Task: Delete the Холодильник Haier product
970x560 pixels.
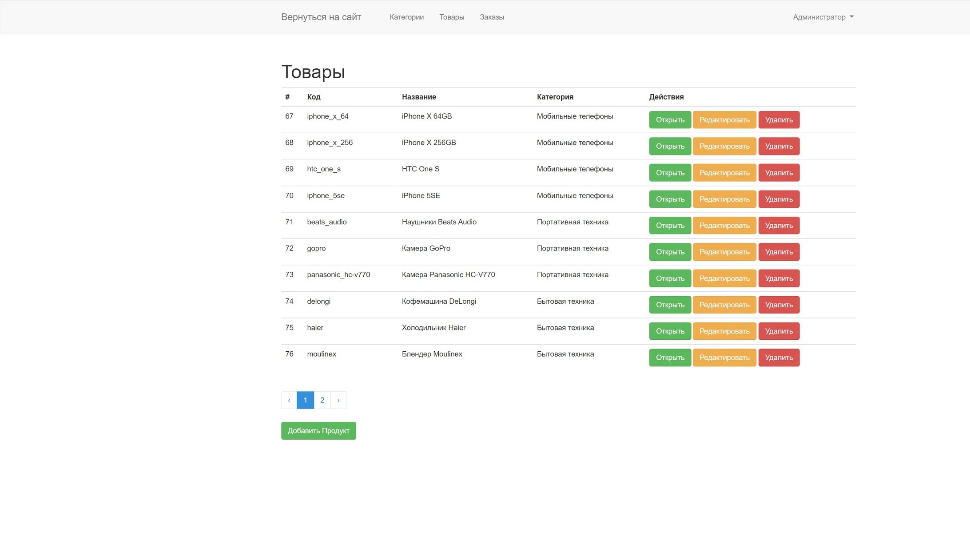Action: click(x=779, y=331)
